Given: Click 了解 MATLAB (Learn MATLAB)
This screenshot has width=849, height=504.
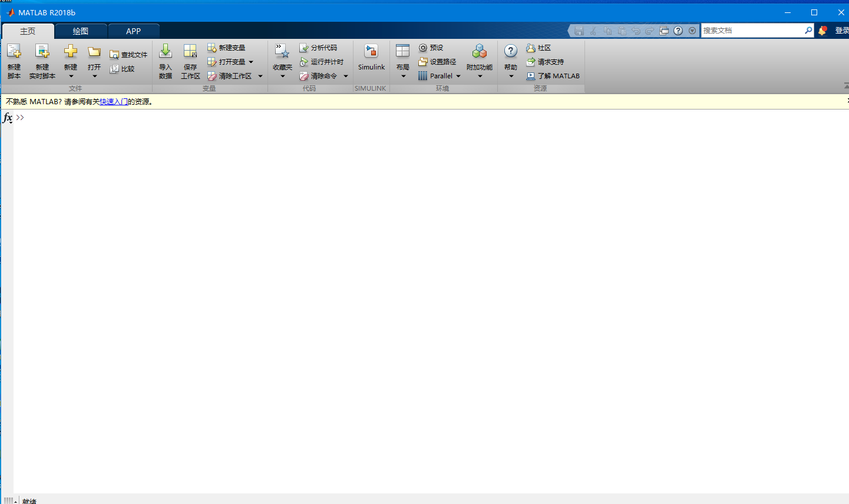Looking at the screenshot, I should (x=553, y=76).
